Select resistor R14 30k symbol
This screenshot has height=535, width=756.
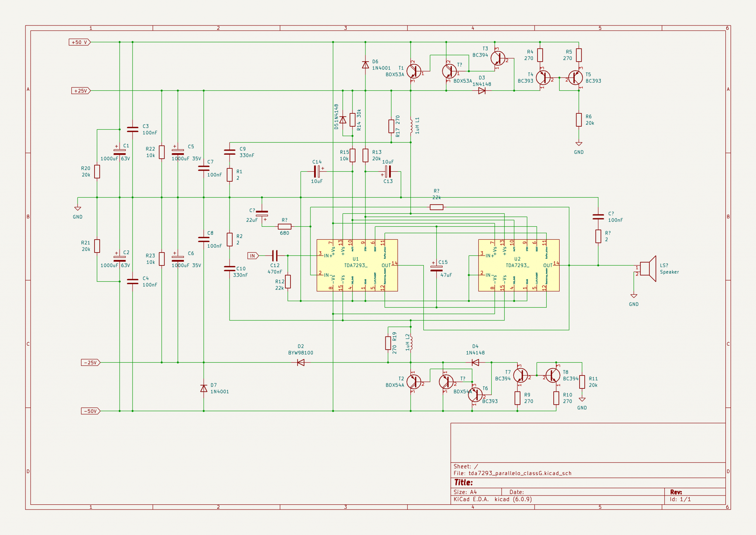353,120
